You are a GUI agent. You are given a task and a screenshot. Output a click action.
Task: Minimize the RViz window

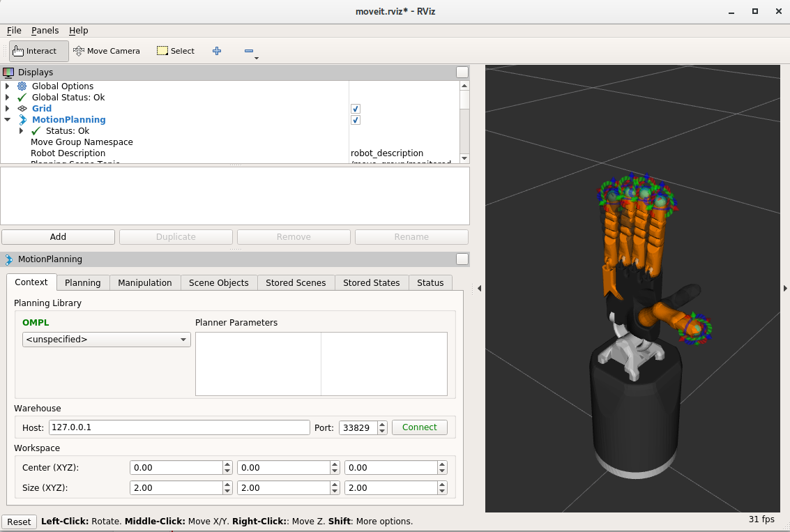tap(731, 12)
